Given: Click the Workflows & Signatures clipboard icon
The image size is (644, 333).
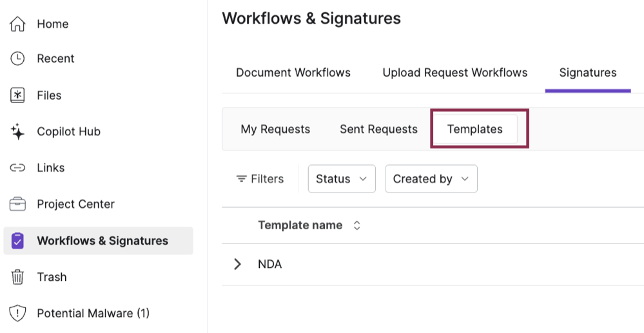Looking at the screenshot, I should click(18, 241).
